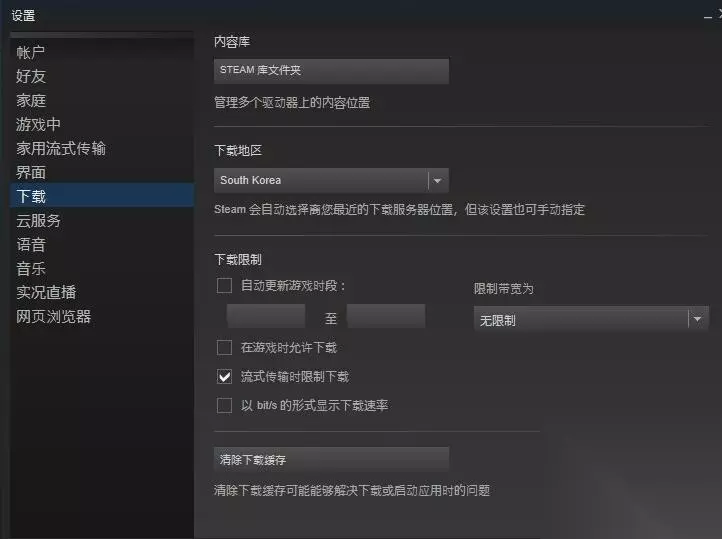
Task: Expand the South Korea download region dropdown
Action: click(331, 180)
